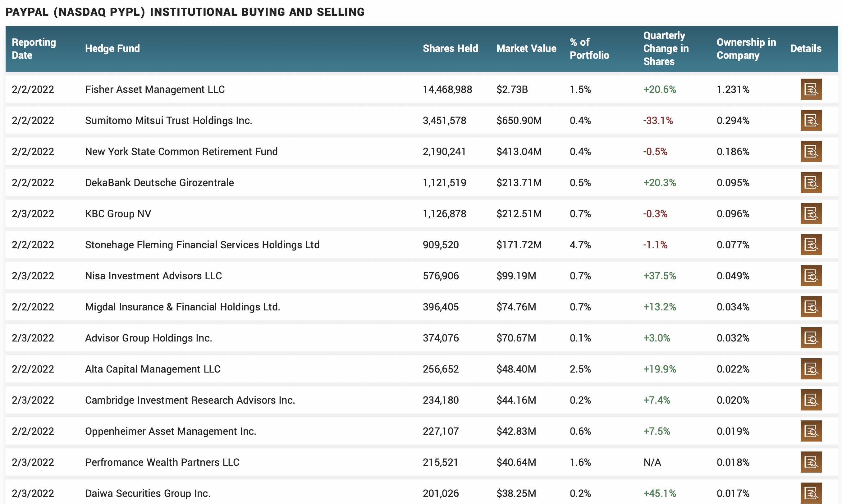
Task: Open details icon for KBC Group NV
Action: 811,213
